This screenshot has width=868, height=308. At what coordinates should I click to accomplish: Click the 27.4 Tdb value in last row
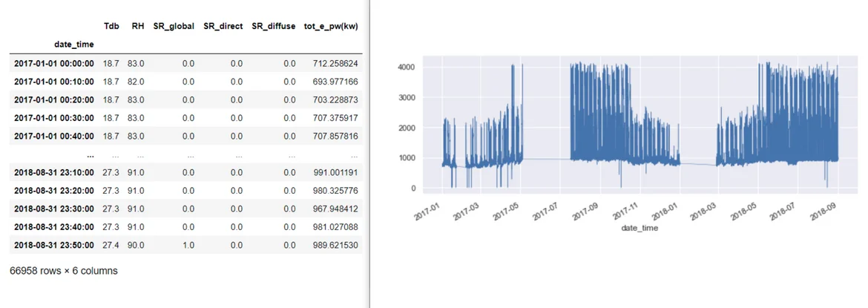coord(110,245)
